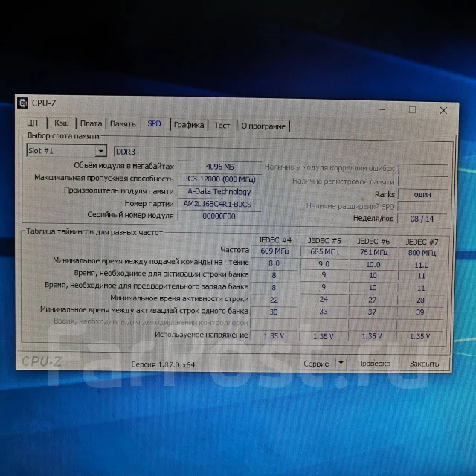Click the Ranks value один

point(422,195)
